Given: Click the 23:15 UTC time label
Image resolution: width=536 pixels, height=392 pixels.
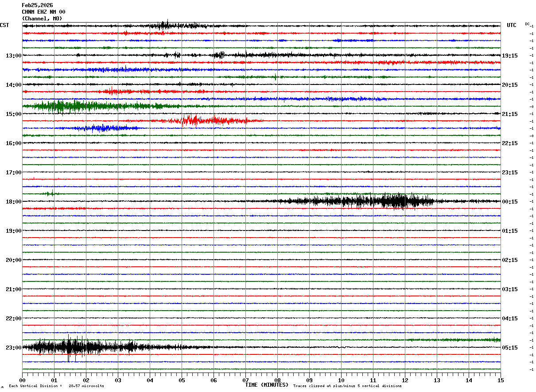Looking at the screenshot, I should (510, 173).
